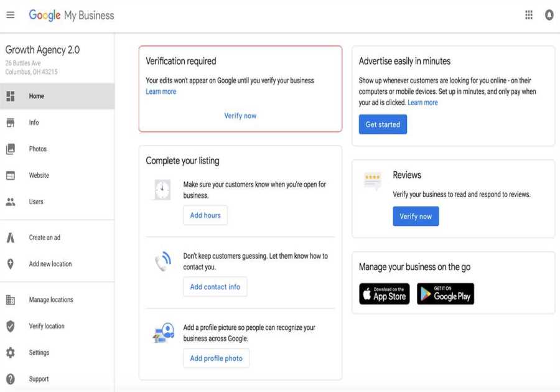Click the Google Play store badge
Image resolution: width=560 pixels, height=392 pixels.
(446, 293)
